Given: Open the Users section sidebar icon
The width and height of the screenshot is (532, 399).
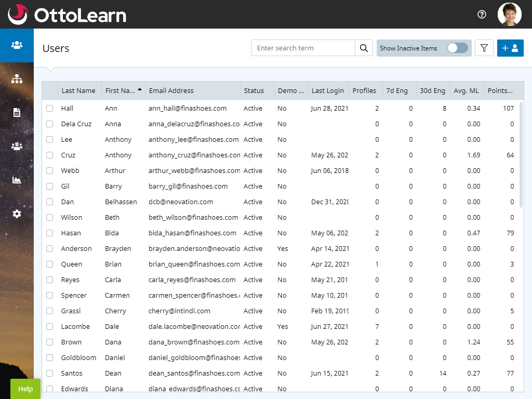Looking at the screenshot, I should (17, 45).
